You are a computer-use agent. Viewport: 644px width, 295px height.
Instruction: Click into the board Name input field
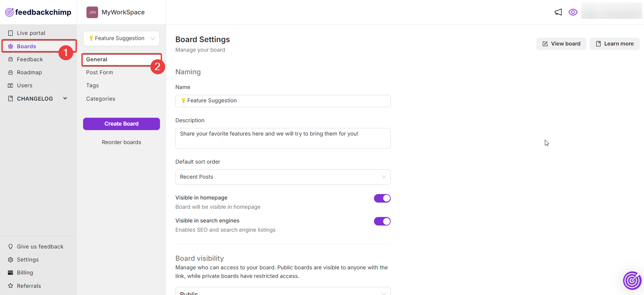point(283,101)
